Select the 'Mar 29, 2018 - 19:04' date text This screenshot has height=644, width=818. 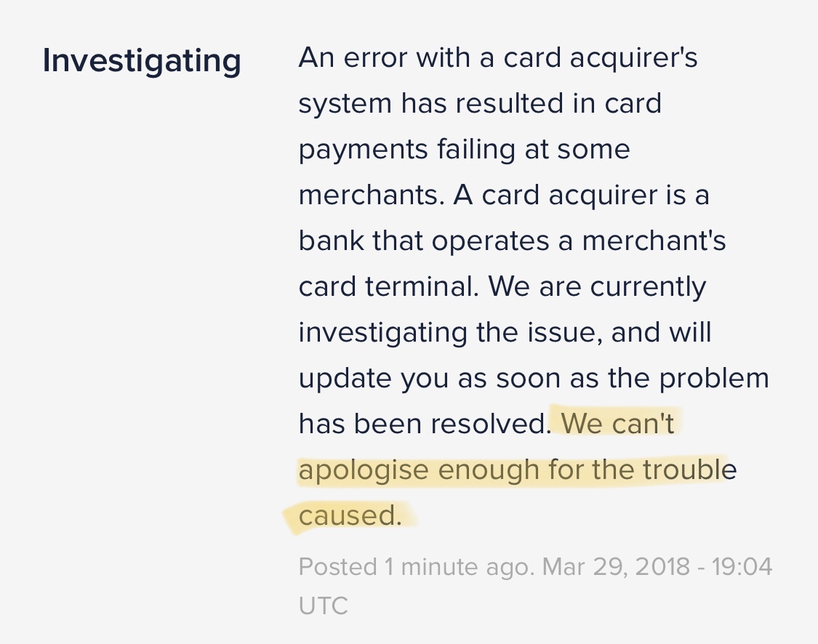click(657, 566)
